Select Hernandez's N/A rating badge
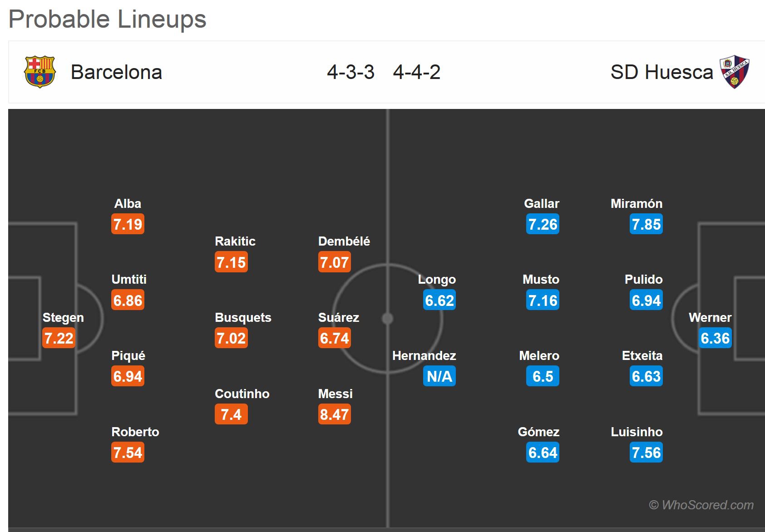The height and width of the screenshot is (532, 765). 439,376
